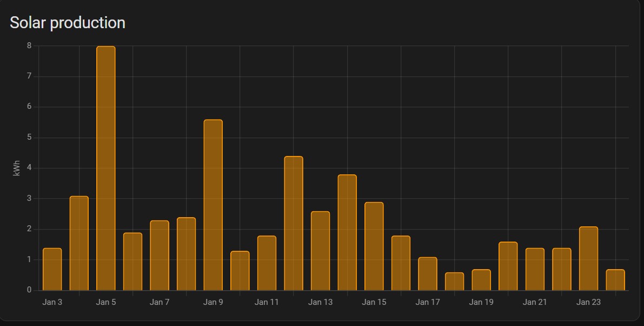This screenshot has height=326, width=644.
Task: Select the Jan 23 bar
Action: coord(588,258)
